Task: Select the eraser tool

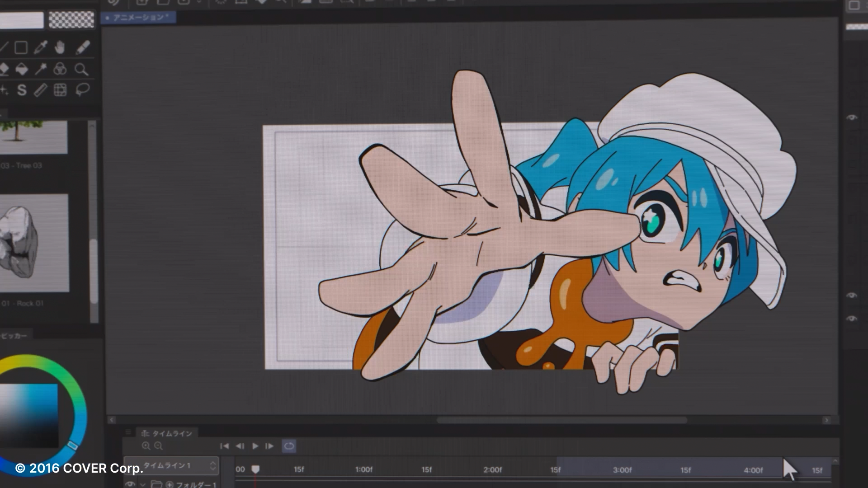Action: [4, 69]
